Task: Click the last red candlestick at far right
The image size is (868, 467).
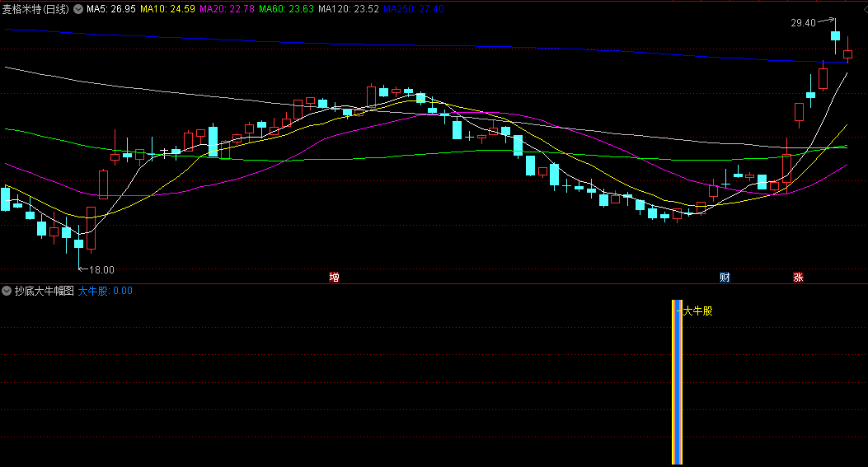Action: coord(847,53)
